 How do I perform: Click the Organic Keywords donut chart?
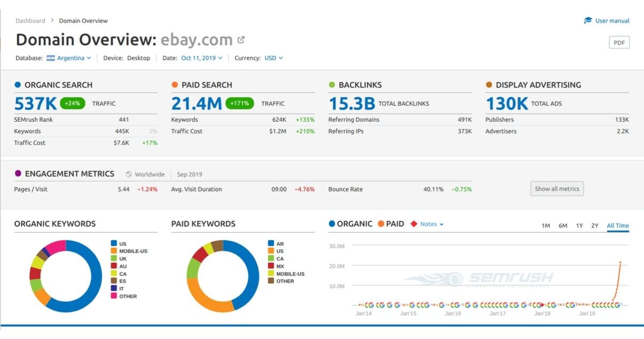pos(66,277)
